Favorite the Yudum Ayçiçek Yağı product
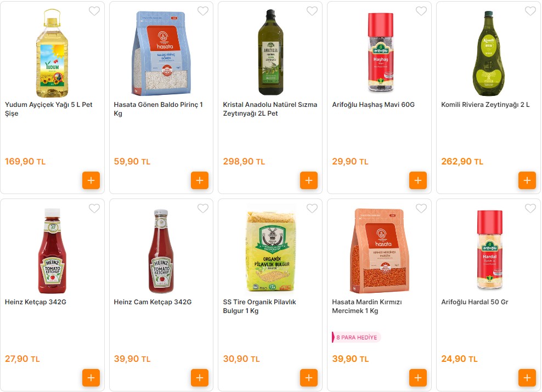Screen dimensions: 542x392 [x=94, y=11]
